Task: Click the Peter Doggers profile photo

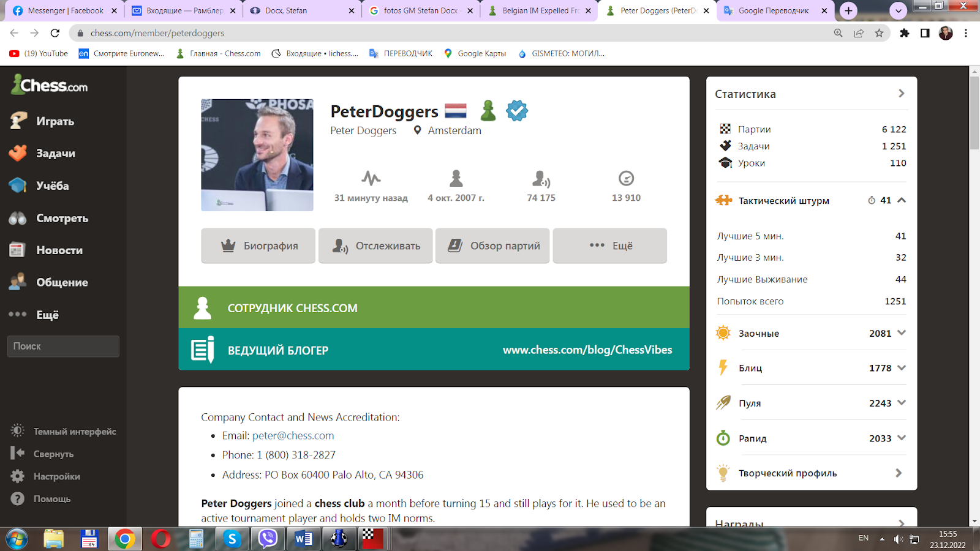Action: tap(257, 155)
